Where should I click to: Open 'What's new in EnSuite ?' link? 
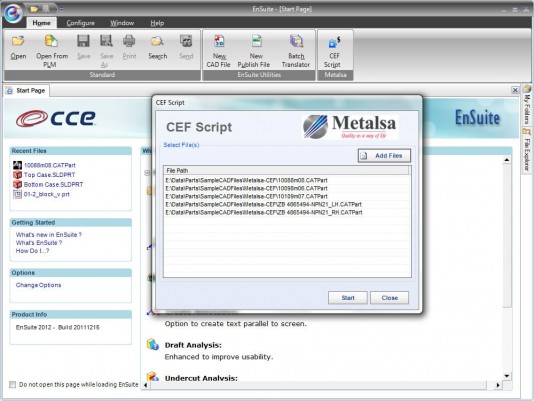[49, 235]
